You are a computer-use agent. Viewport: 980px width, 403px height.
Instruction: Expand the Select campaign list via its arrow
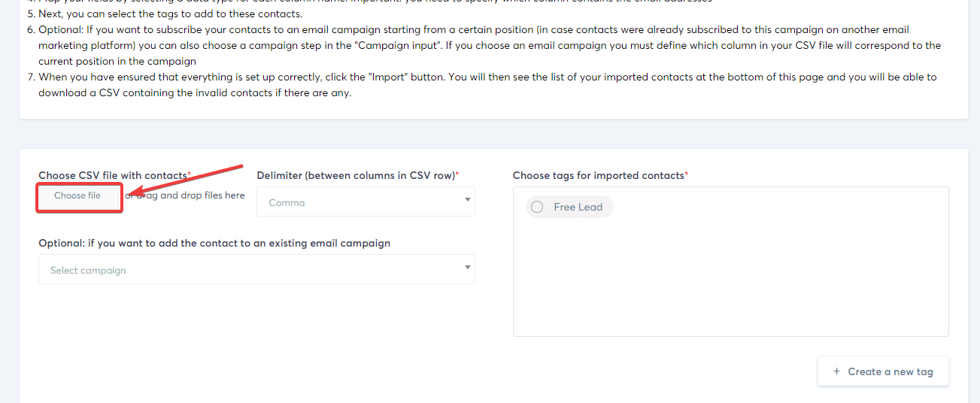pyautogui.click(x=467, y=268)
